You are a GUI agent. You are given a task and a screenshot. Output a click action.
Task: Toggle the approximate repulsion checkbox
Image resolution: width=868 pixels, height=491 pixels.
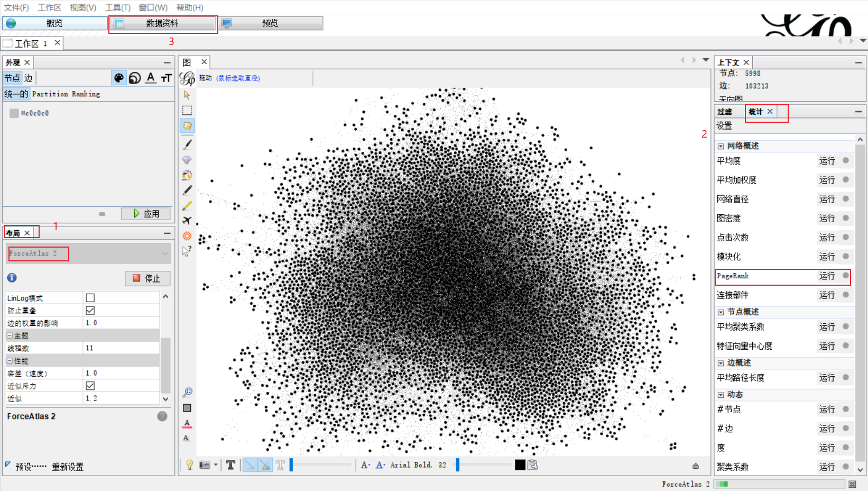tap(90, 386)
